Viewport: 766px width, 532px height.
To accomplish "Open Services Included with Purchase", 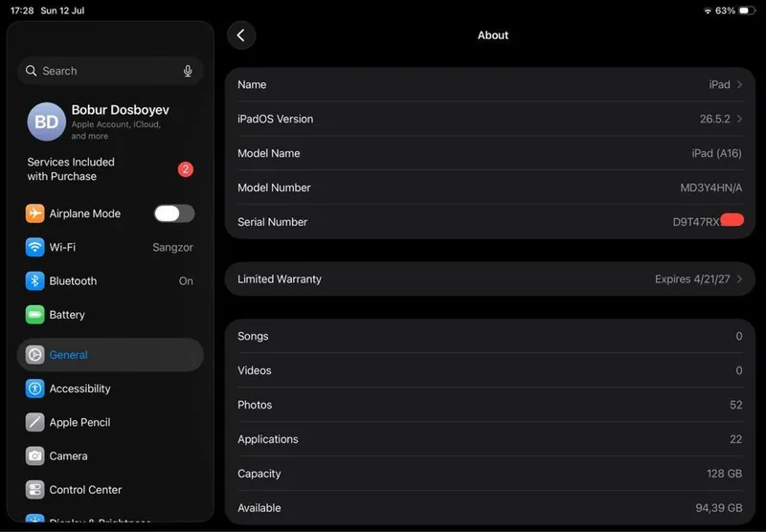I will click(110, 169).
